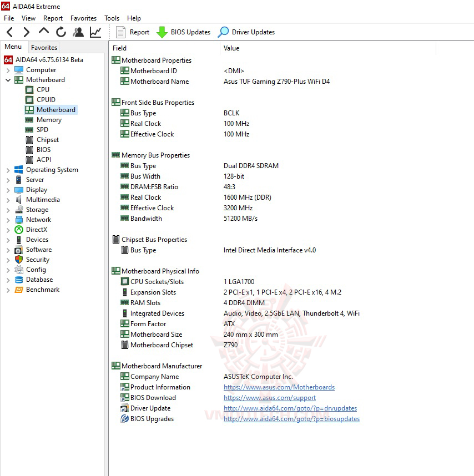Expand the Benchmark node
The width and height of the screenshot is (474, 476).
(x=8, y=290)
